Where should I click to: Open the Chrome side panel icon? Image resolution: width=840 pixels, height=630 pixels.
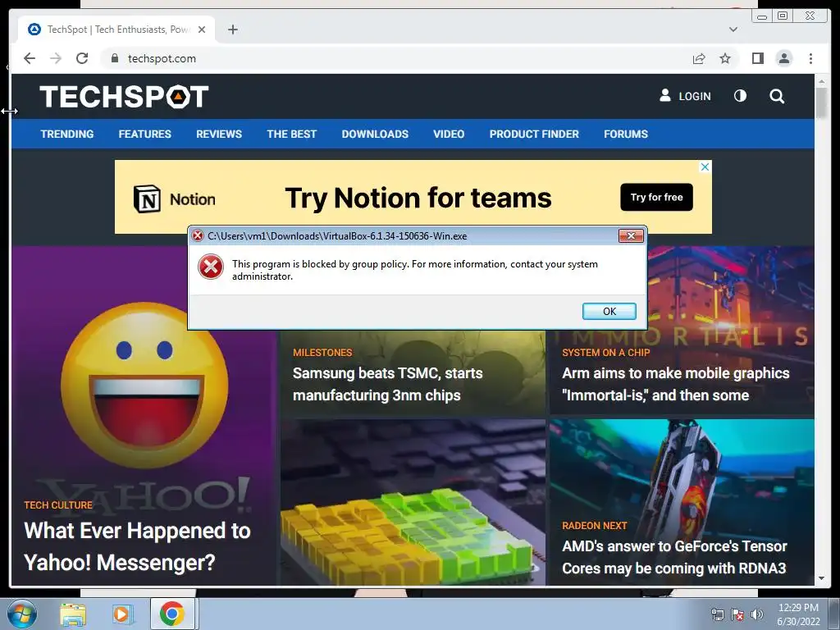[757, 58]
